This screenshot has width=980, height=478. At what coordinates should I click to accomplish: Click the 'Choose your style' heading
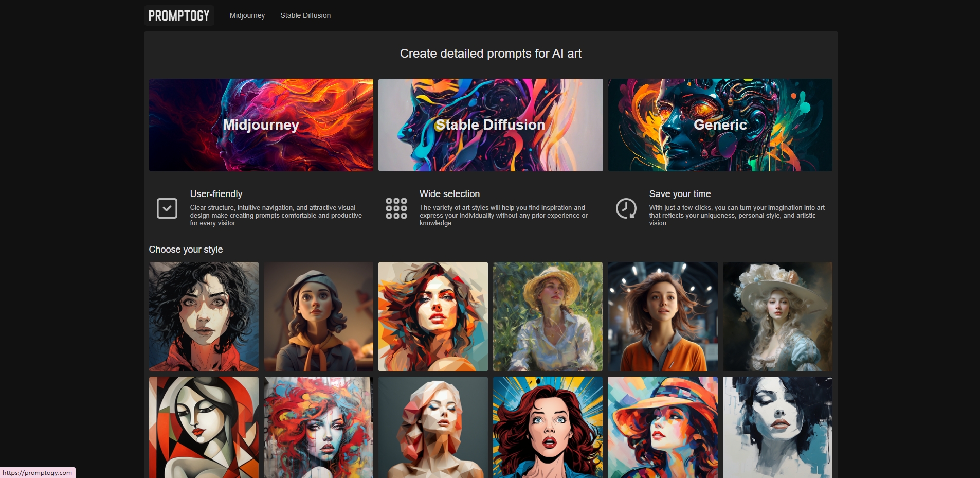[186, 250]
